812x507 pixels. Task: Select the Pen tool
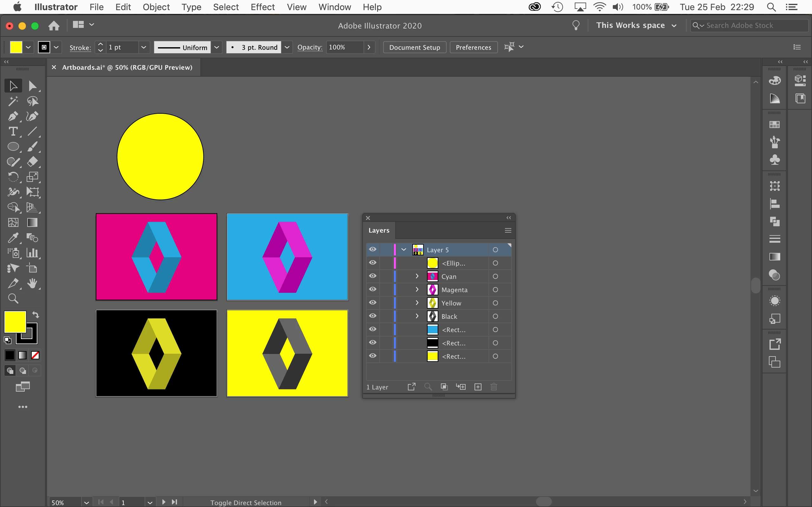click(x=13, y=116)
